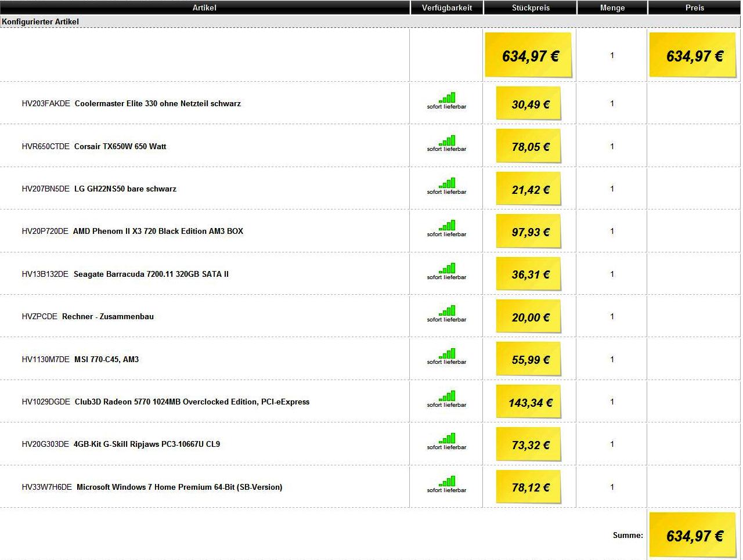Click article number HV20P720DE
This screenshot has width=743, height=560.
click(45, 231)
